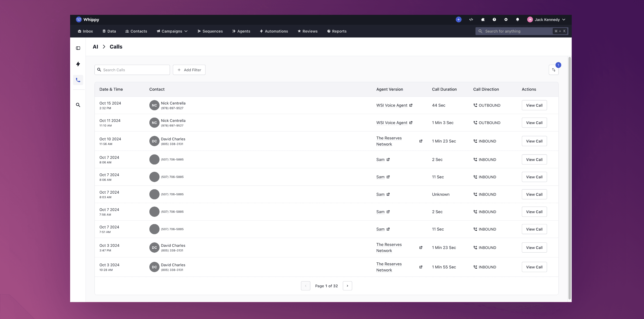Toggle the sidebar panel collapse icon

(78, 48)
